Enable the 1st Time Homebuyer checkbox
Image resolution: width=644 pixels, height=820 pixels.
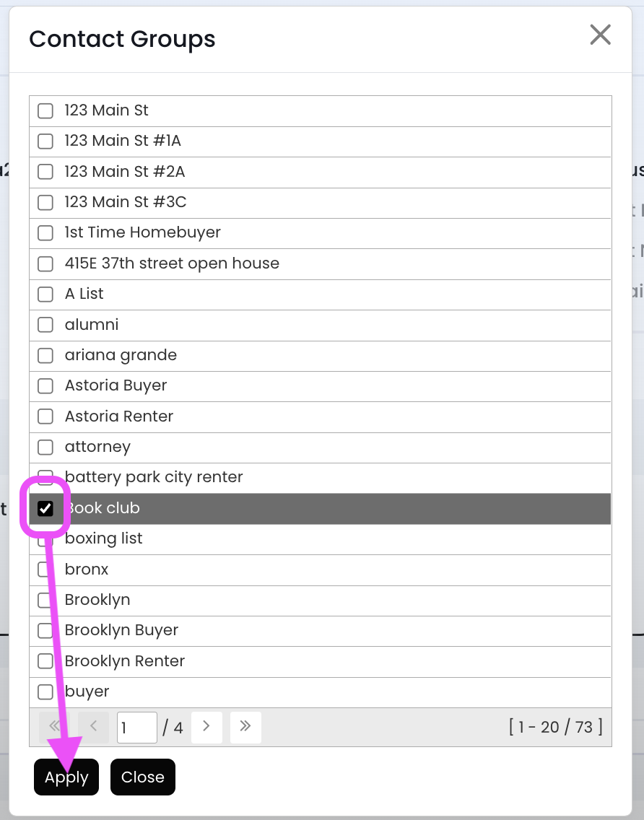coord(45,233)
